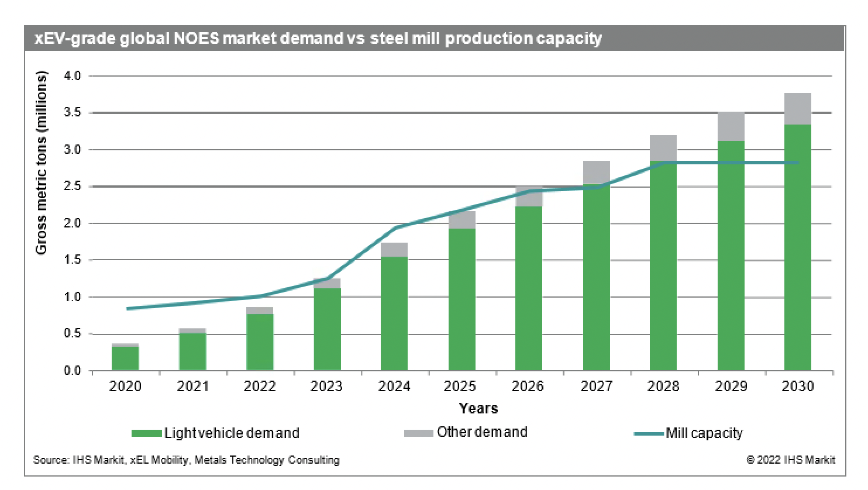Select the Mill capacity legend label
Viewport: 868px width, 490px height.
[704, 433]
